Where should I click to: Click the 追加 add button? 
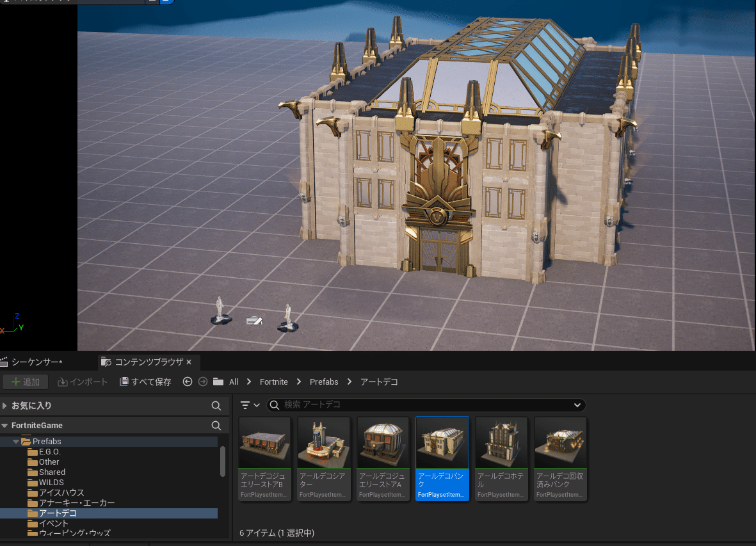25,381
